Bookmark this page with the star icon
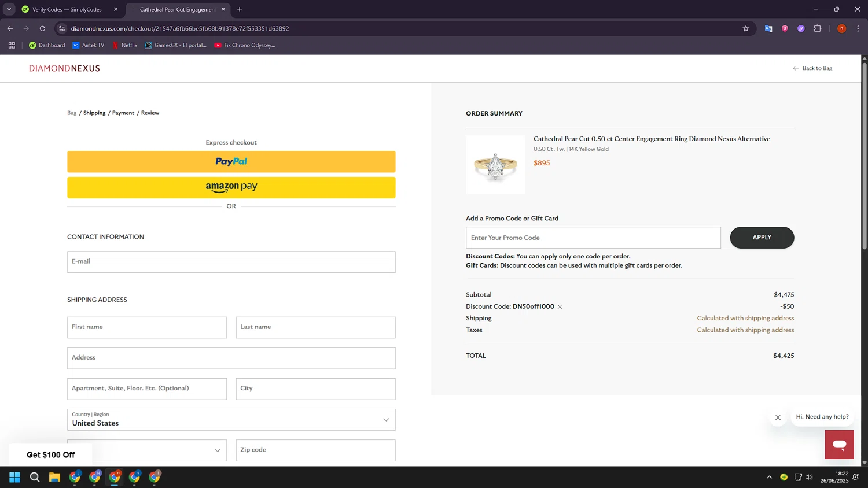The width and height of the screenshot is (868, 488). pyautogui.click(x=746, y=28)
